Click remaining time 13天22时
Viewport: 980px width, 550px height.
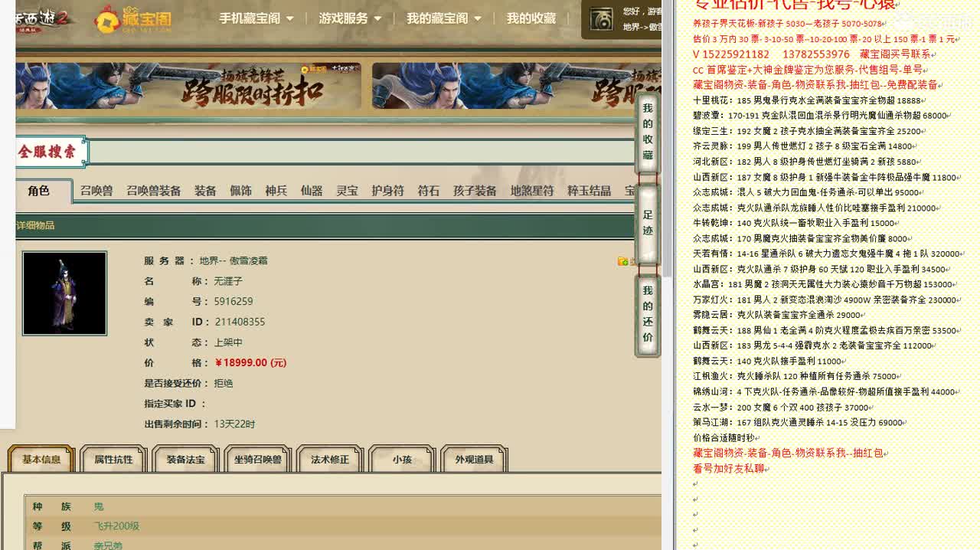234,424
